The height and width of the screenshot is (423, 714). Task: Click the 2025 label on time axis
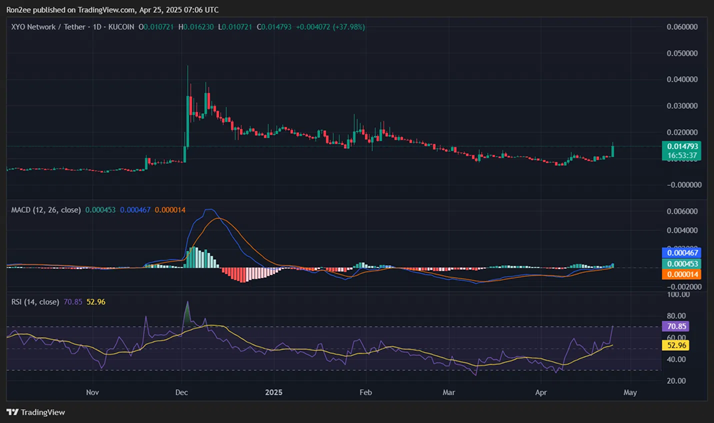(x=276, y=393)
